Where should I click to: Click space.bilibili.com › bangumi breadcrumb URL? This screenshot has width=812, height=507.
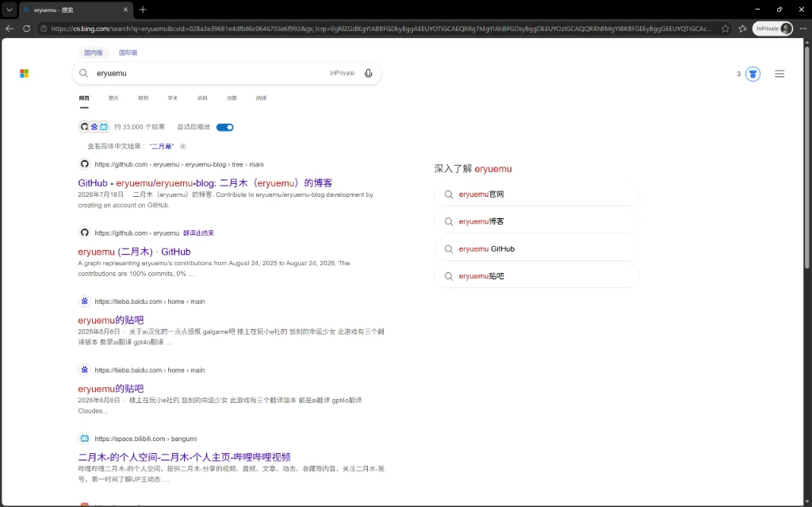(146, 439)
